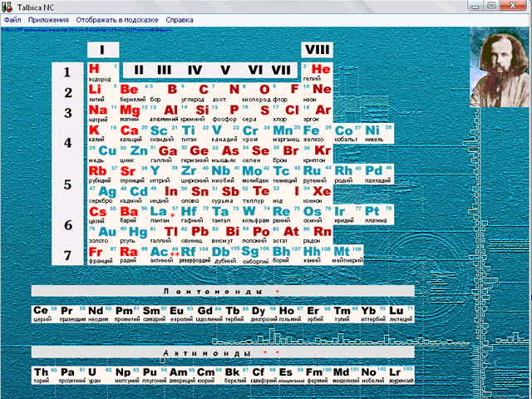
Task: Click the palladium Pd element
Action: coord(379,174)
